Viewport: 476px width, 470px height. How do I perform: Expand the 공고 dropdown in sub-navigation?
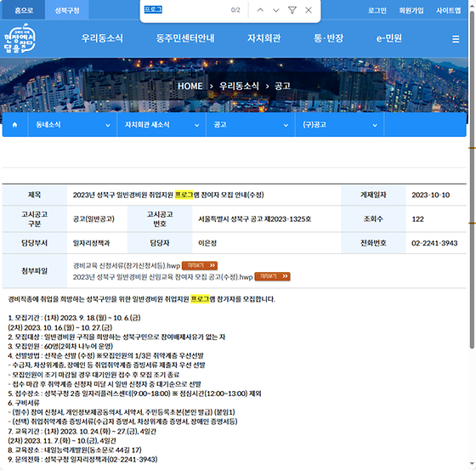pos(251,125)
